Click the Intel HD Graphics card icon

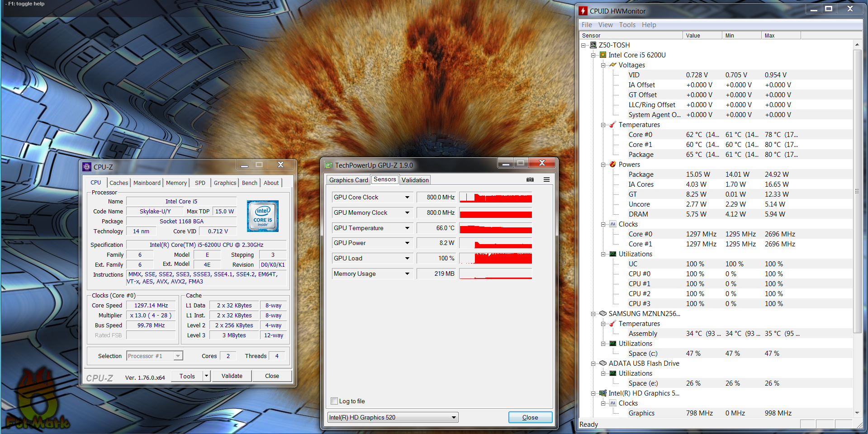pos(603,393)
